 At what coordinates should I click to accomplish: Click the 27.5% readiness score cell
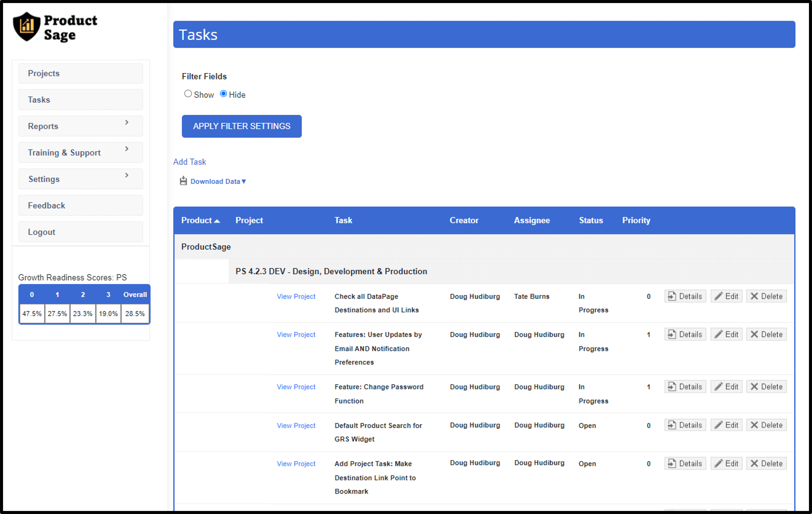click(x=57, y=313)
